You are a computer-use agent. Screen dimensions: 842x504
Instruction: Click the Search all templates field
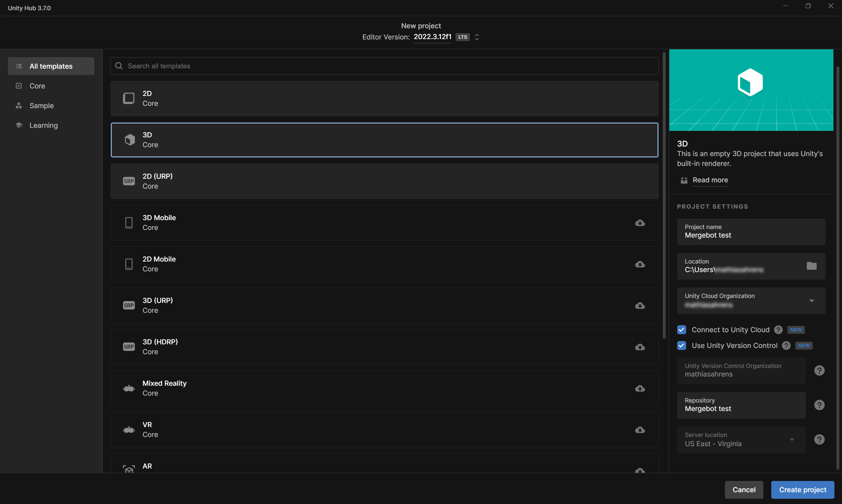[384, 66]
